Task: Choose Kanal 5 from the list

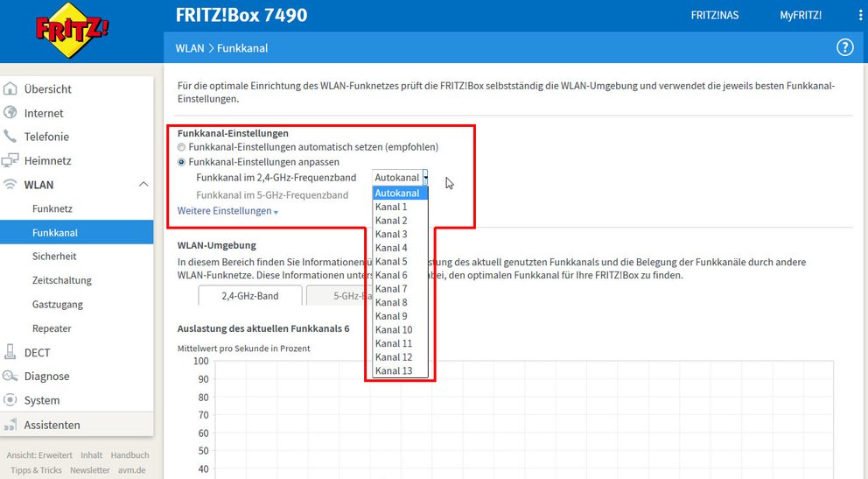Action: 400,261
